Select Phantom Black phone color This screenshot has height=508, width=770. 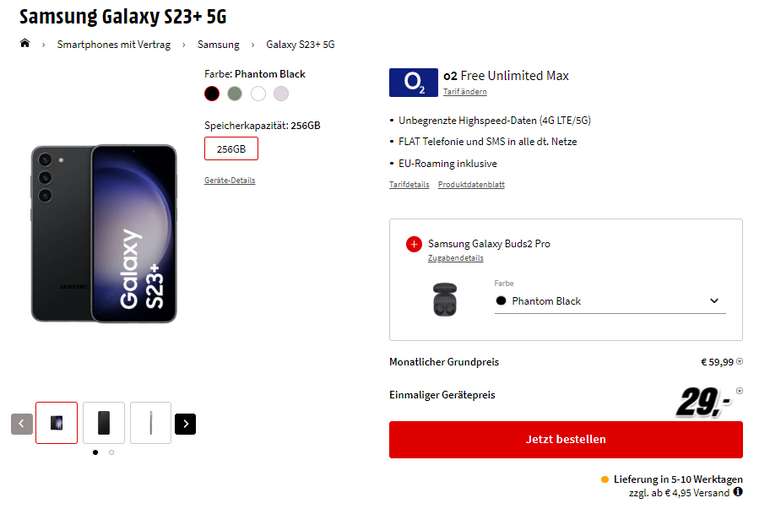211,94
